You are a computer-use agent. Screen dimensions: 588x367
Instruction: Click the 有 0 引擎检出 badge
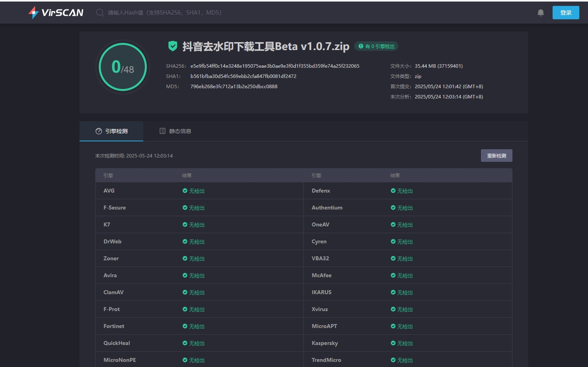(376, 46)
